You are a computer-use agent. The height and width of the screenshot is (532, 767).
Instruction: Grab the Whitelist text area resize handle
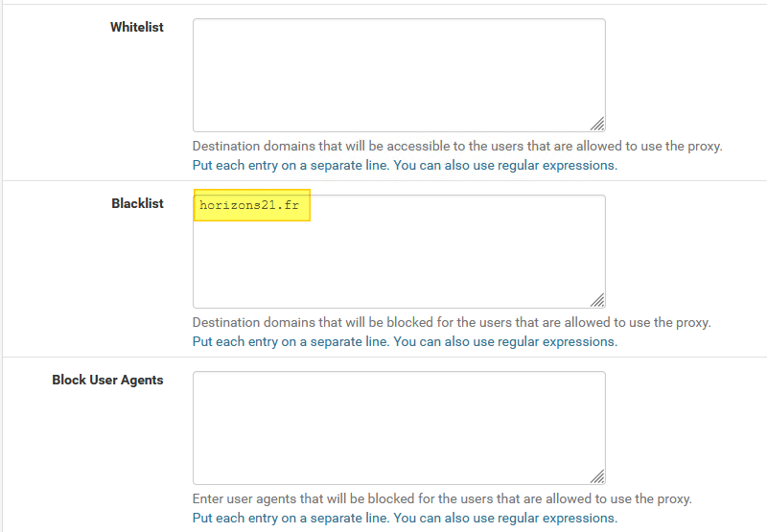[x=596, y=124]
